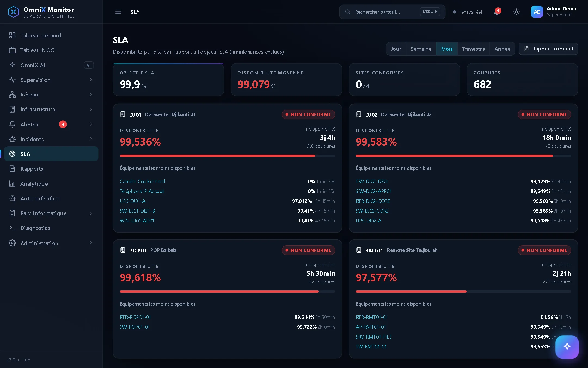This screenshot has height=368, width=588.
Task: Expand the Administration submenu chevron
Action: 91,243
